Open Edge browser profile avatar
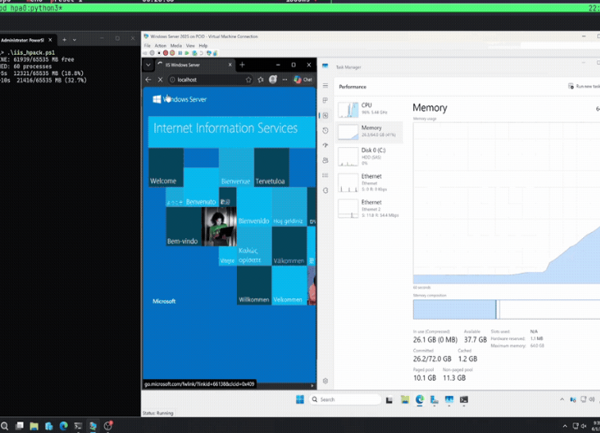Screen dimensions: 600x433 273,80
